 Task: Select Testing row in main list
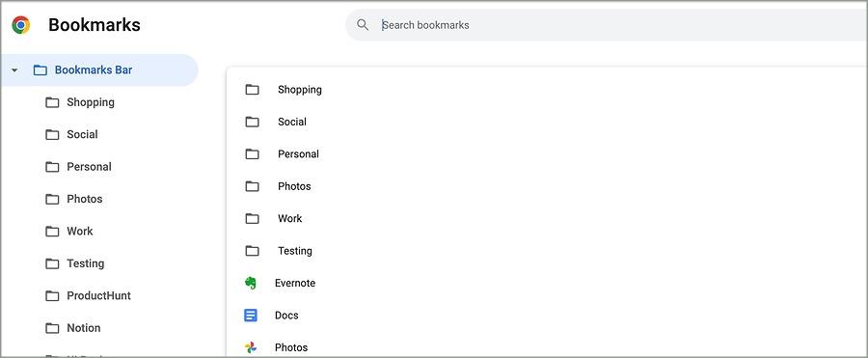point(547,251)
